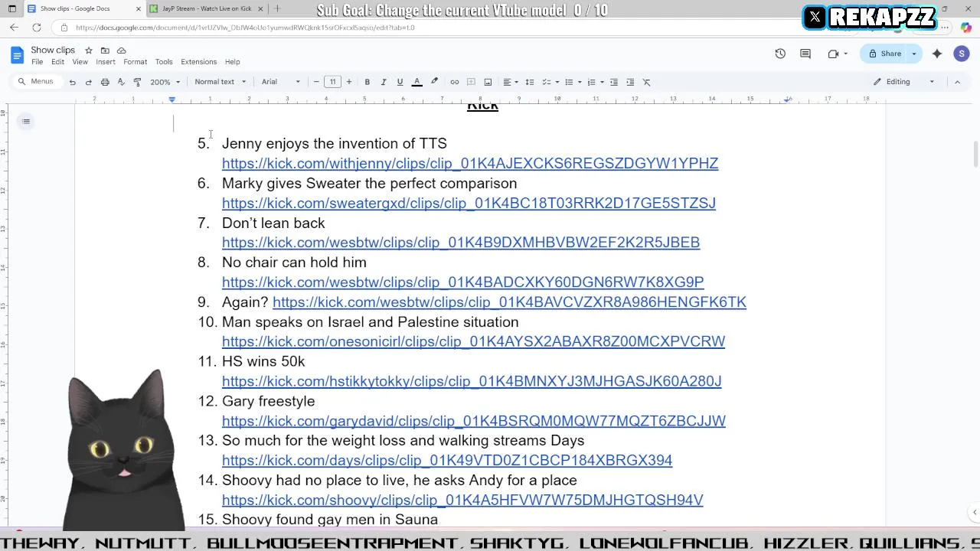Toggle italic formatting
The width and height of the screenshot is (980, 551).
point(384,82)
